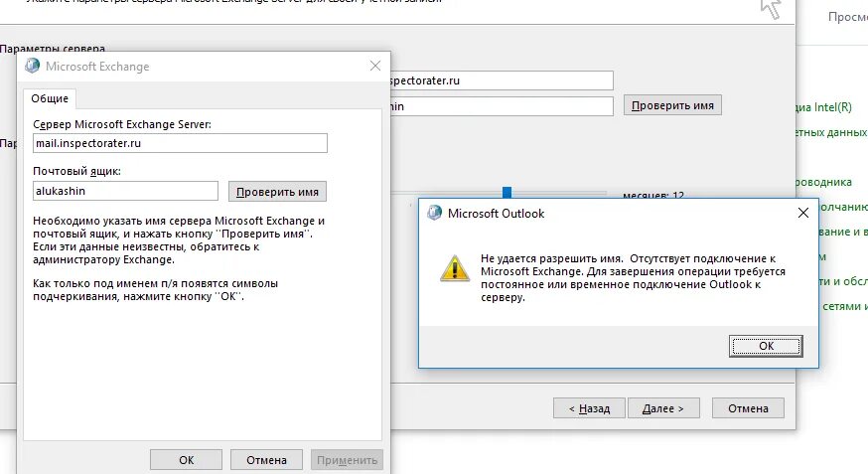Click the hint text 'Как только под именем п/я'
Viewport: 868px width, 474px height.
(x=155, y=289)
